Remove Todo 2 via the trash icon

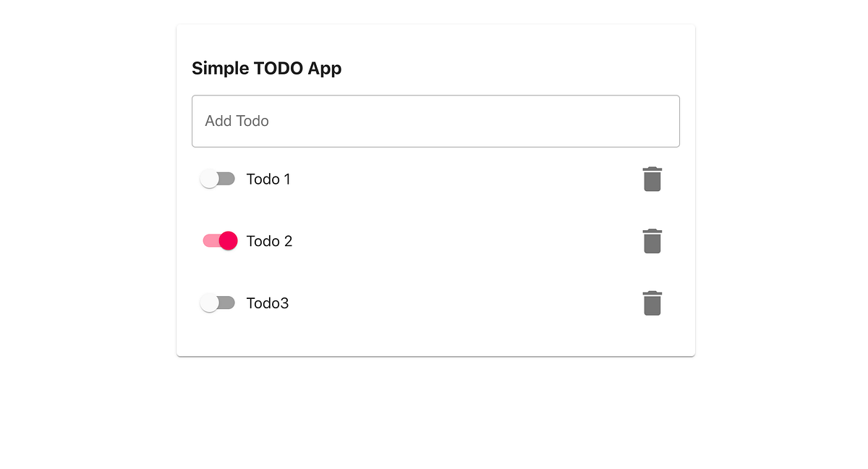click(652, 241)
